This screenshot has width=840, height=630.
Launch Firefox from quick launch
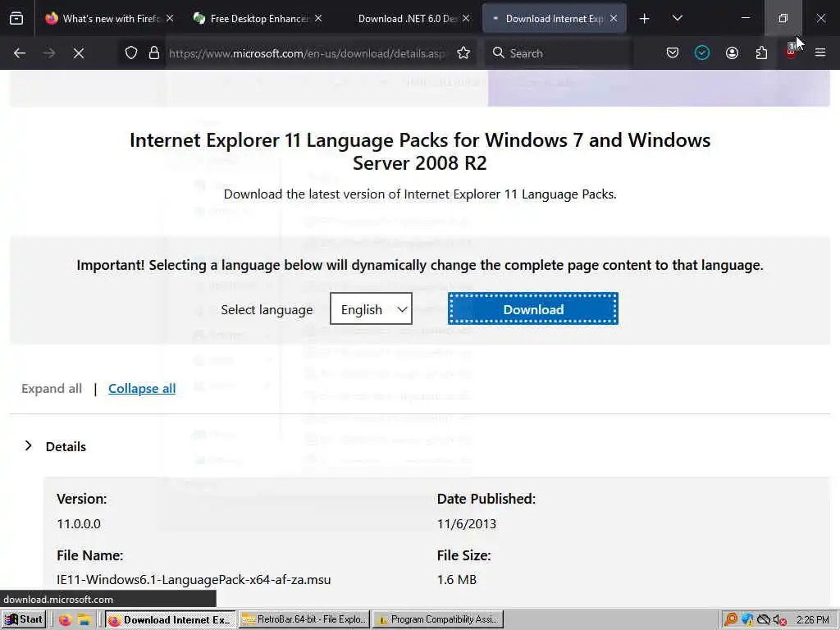tap(66, 620)
